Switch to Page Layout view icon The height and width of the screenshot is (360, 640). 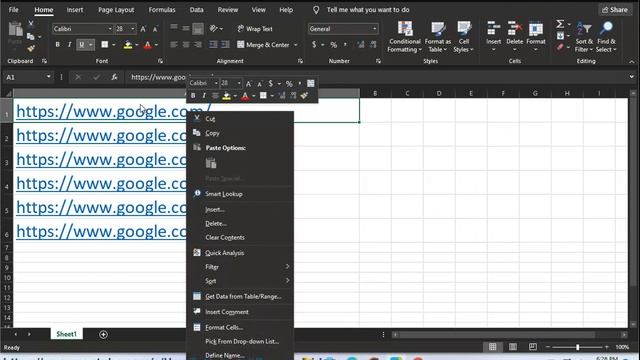pyautogui.click(x=513, y=347)
